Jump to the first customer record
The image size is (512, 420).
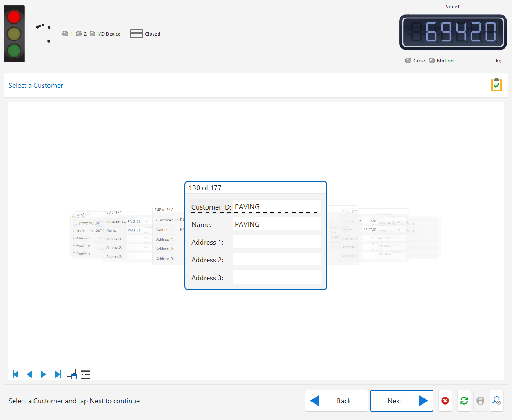(x=16, y=374)
